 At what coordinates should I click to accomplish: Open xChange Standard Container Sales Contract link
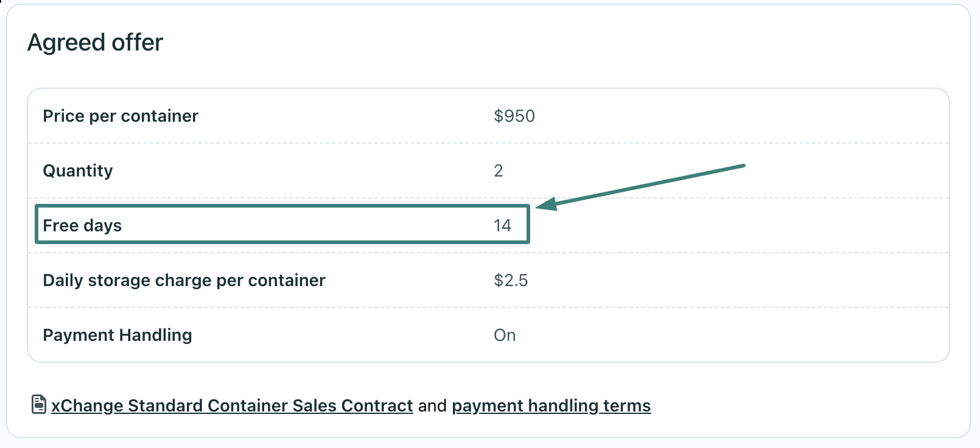[x=232, y=405]
